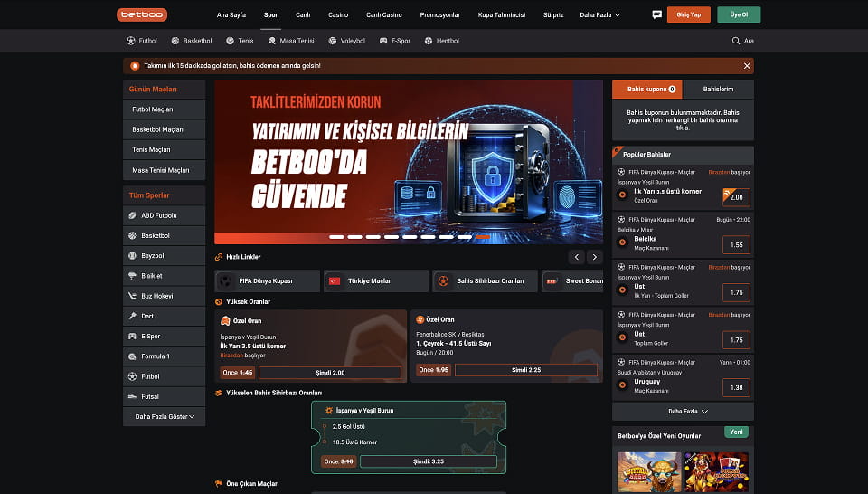Open Masa Tenisi Maçları under Günün Maçları
The image size is (868, 494).
[164, 170]
